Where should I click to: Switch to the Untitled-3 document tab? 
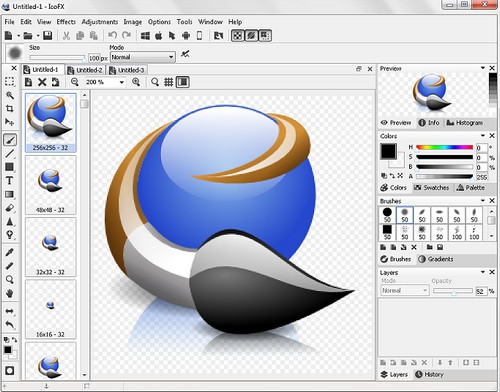pyautogui.click(x=127, y=70)
